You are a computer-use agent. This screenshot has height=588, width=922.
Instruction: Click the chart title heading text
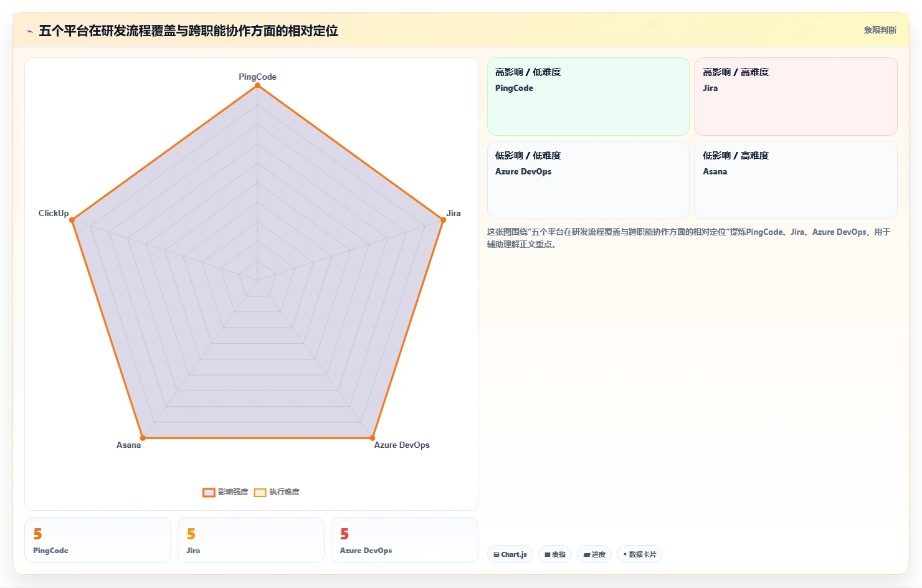[x=188, y=31]
